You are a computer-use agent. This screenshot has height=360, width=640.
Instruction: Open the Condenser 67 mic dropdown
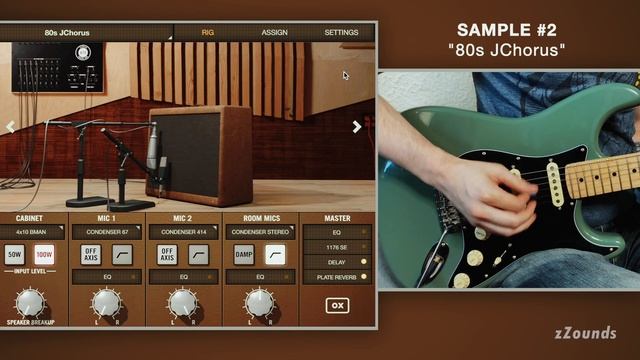[x=107, y=232]
